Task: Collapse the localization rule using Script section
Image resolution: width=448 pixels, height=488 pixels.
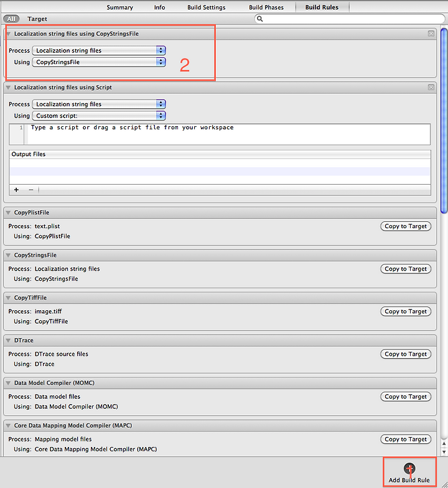Action: pos(9,88)
